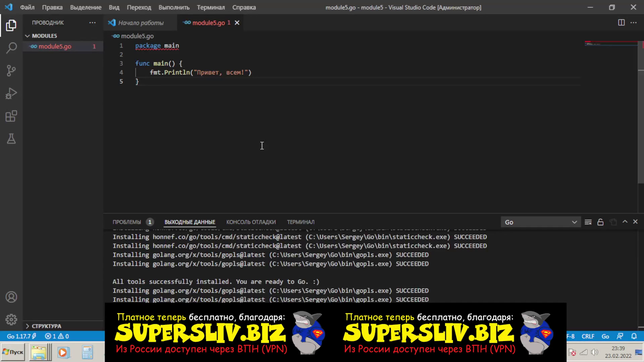Open the Выполнить menu
Screen dimensions: 644x362
point(174,7)
